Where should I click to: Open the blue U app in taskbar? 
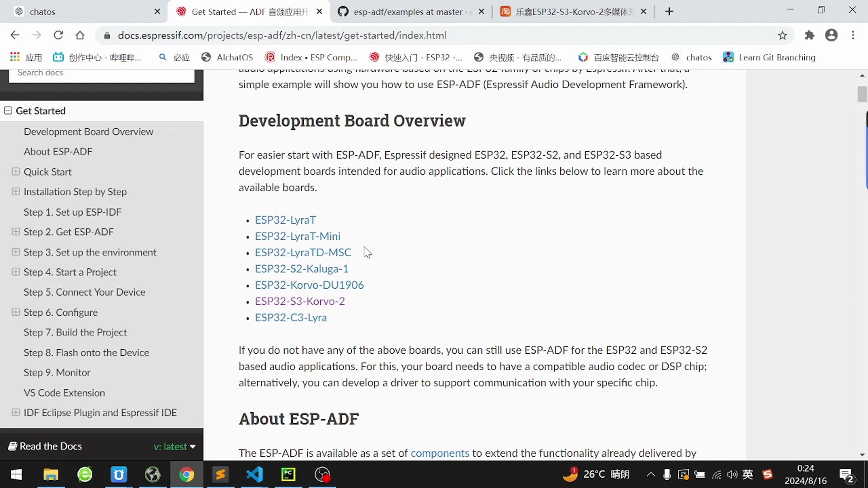point(118,474)
